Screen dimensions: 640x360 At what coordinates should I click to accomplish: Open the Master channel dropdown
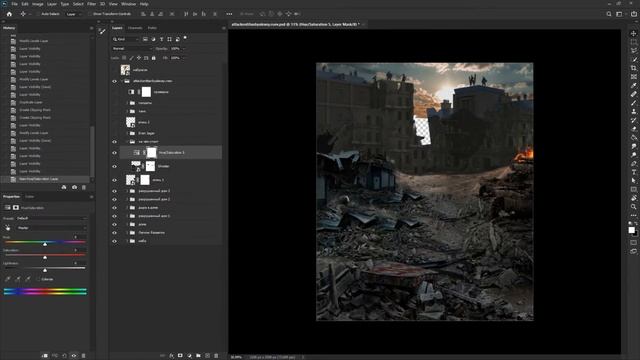(x=51, y=228)
